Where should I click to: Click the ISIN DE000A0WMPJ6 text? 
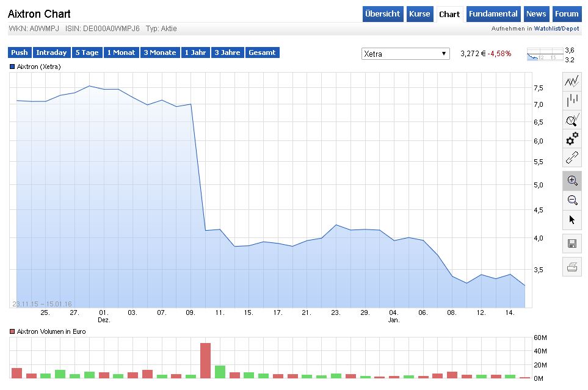pos(103,29)
